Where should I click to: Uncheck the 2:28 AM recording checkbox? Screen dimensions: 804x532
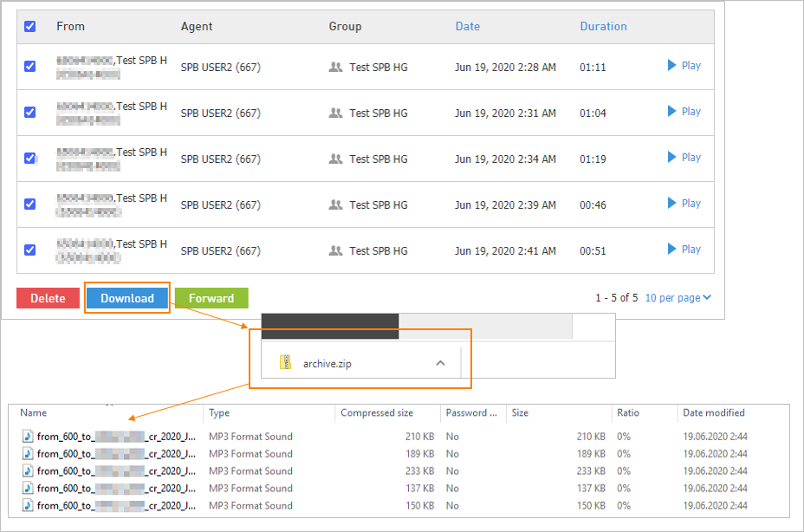[29, 66]
